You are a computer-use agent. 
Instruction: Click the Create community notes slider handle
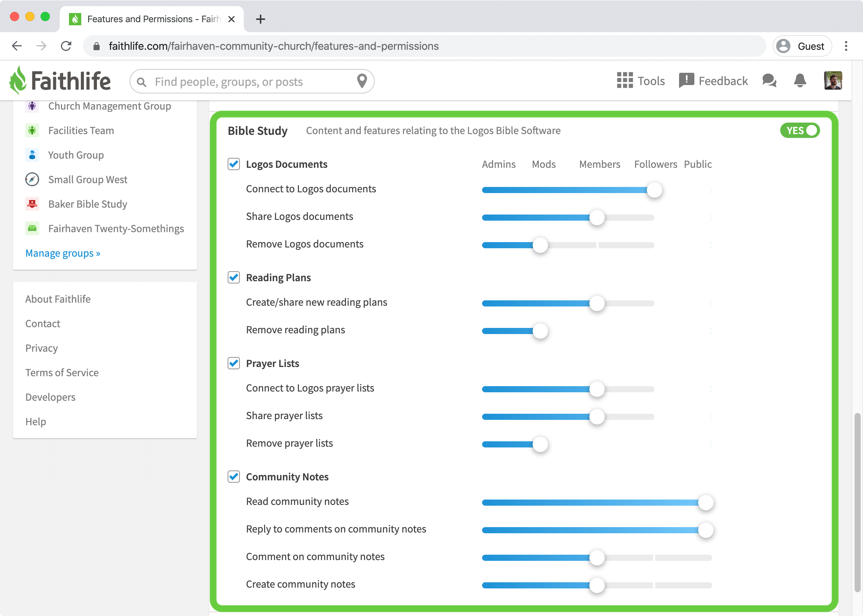[x=597, y=585]
